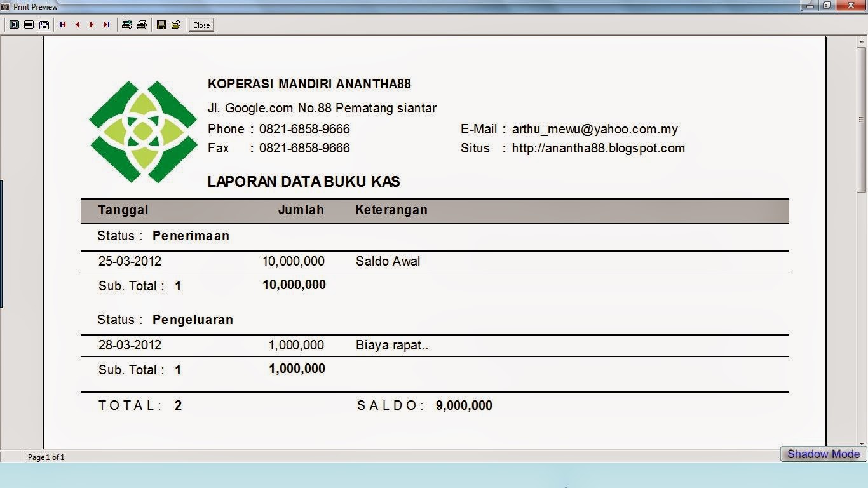Click the bold subtotal '10,000,000' under Penerimaan
868x488 pixels.
pyautogui.click(x=294, y=285)
